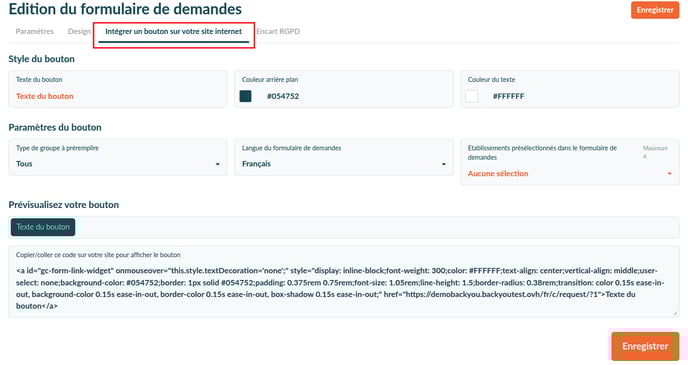This screenshot has height=365, width=688.
Task: Open the Encart RGPD tab
Action: pos(278,32)
